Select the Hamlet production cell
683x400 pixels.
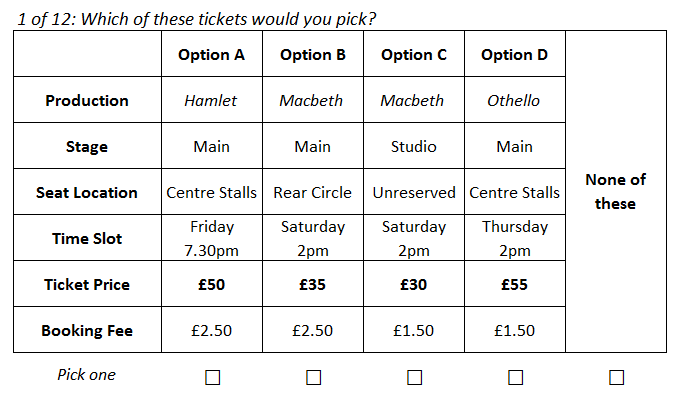(x=211, y=101)
